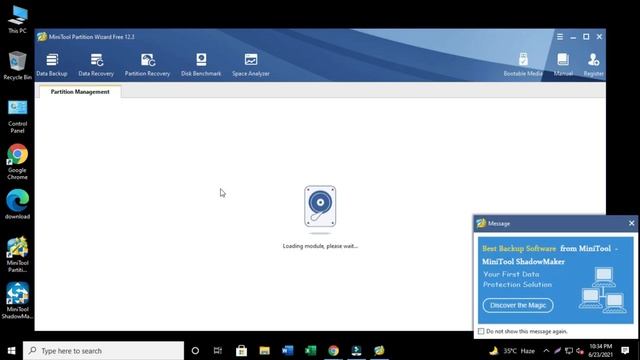Screen dimensions: 640x360
Task: Open the taskbar clock and date
Action: click(x=600, y=351)
